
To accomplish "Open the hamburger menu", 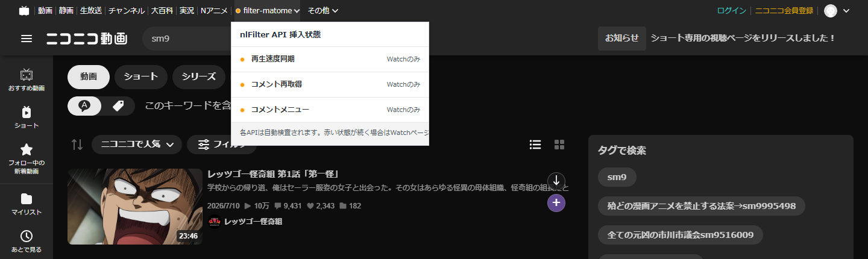I will point(27,39).
